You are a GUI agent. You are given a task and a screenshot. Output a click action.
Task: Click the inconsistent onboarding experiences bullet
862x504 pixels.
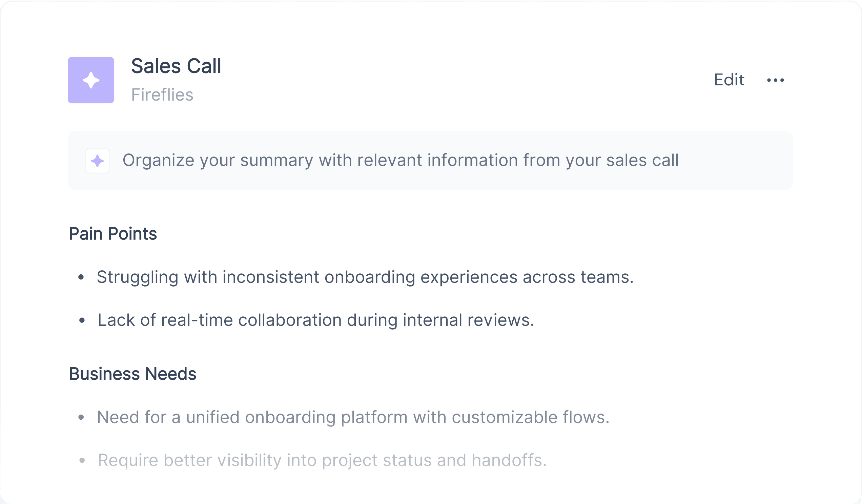[x=365, y=277]
